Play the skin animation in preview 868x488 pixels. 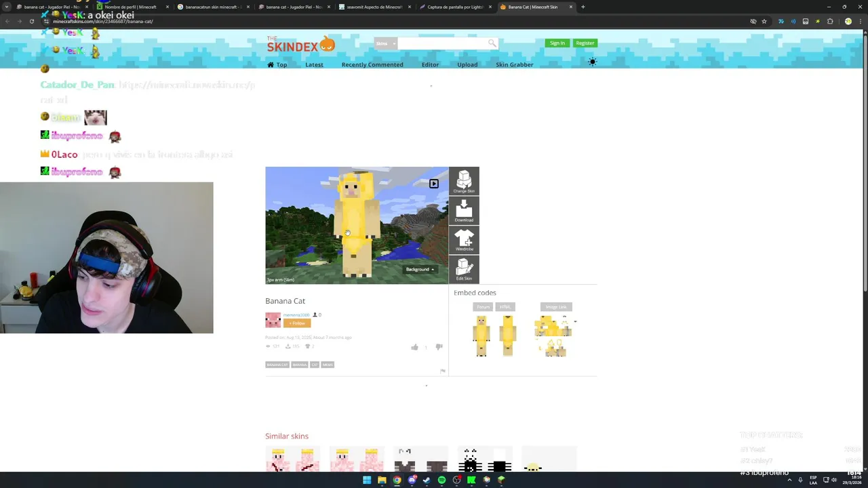tap(434, 184)
